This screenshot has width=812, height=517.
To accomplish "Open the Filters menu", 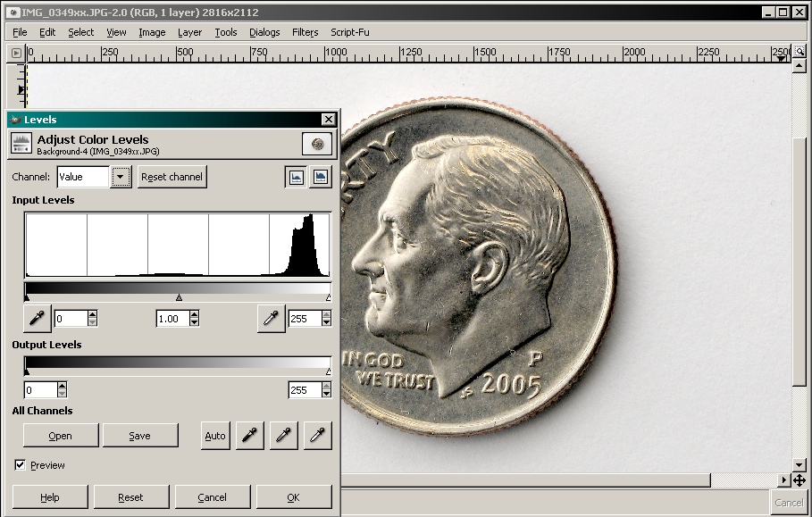I will point(305,32).
